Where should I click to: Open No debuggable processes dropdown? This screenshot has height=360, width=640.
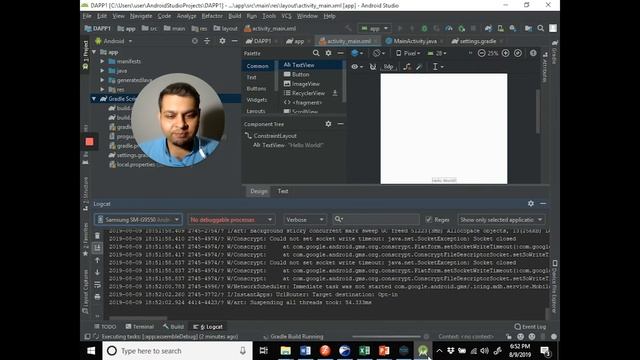231,220
